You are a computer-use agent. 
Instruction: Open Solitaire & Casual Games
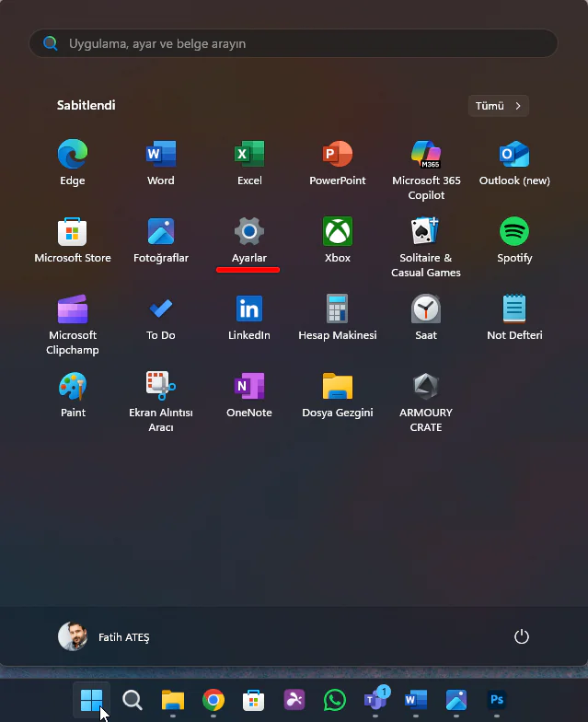point(426,248)
